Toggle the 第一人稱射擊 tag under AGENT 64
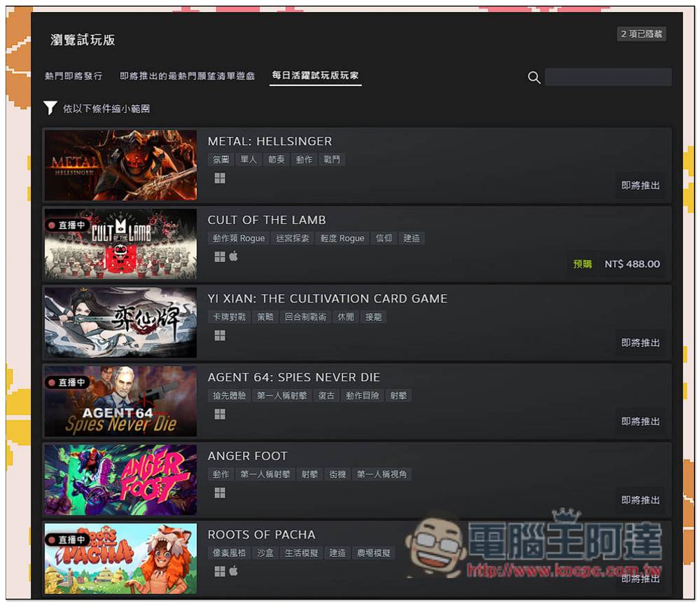The height and width of the screenshot is (606, 700). (x=281, y=395)
